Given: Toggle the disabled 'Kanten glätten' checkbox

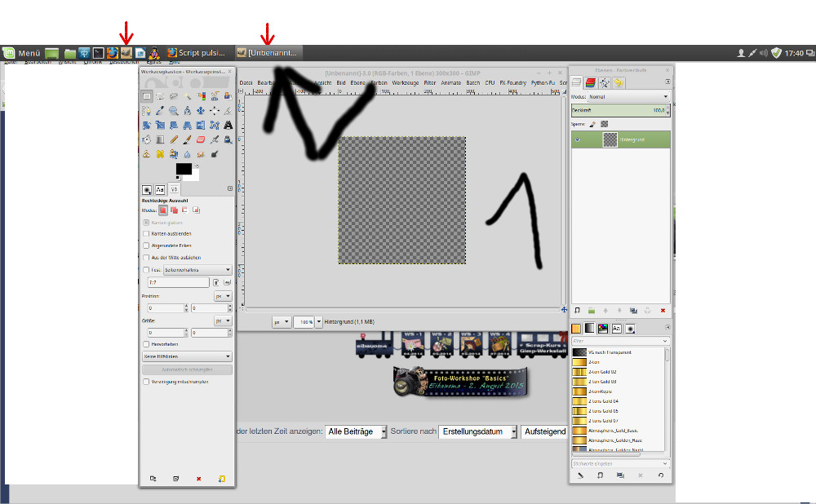Looking at the screenshot, I should point(146,223).
